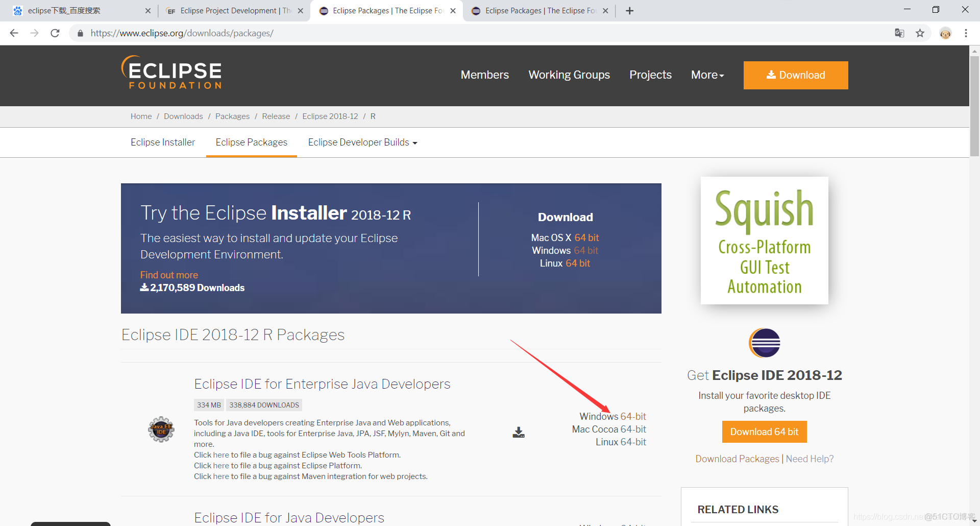Click the address bar URL field
The width and height of the screenshot is (980, 526).
[x=480, y=33]
